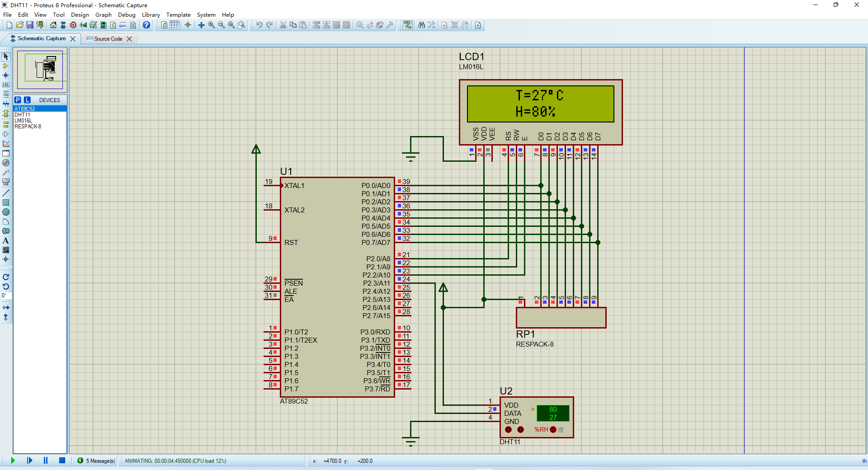The width and height of the screenshot is (868, 470).
Task: Open the Library menu
Action: (151, 14)
